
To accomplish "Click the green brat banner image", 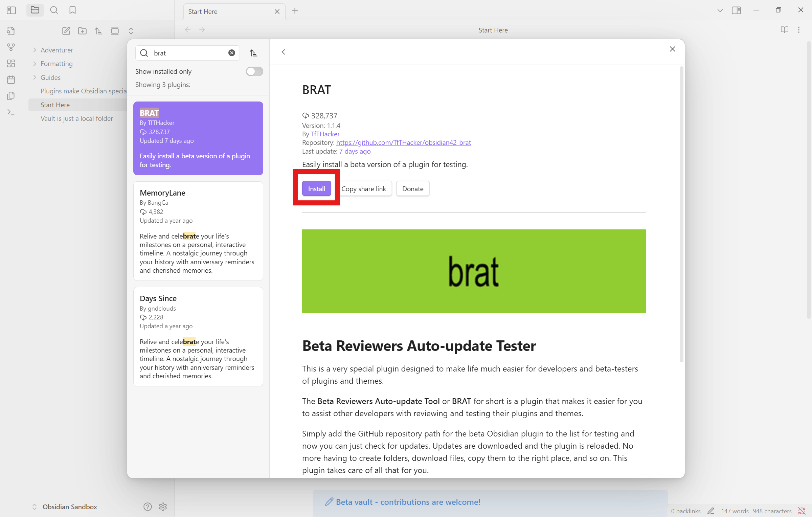I will (x=474, y=271).
